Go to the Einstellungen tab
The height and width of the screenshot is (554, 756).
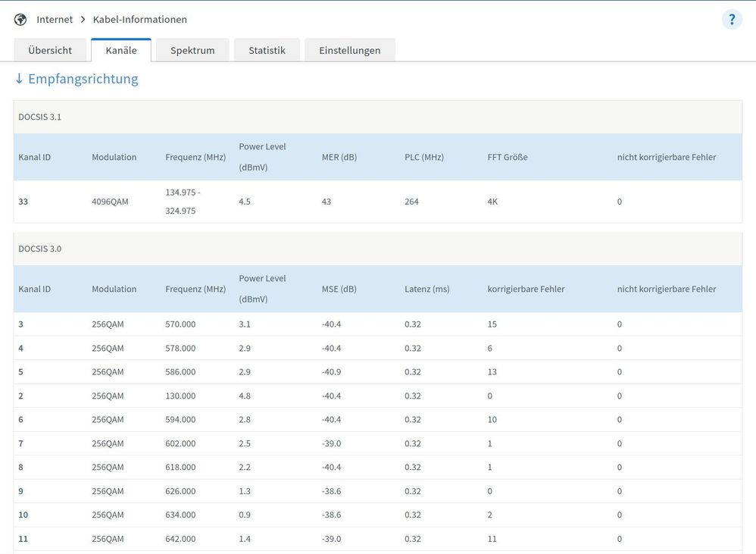pos(349,51)
